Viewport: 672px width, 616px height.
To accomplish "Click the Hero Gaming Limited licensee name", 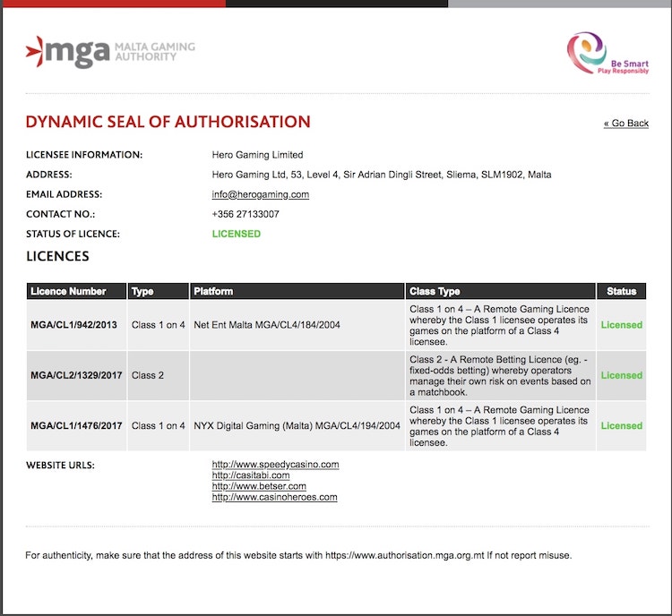I will coord(257,155).
